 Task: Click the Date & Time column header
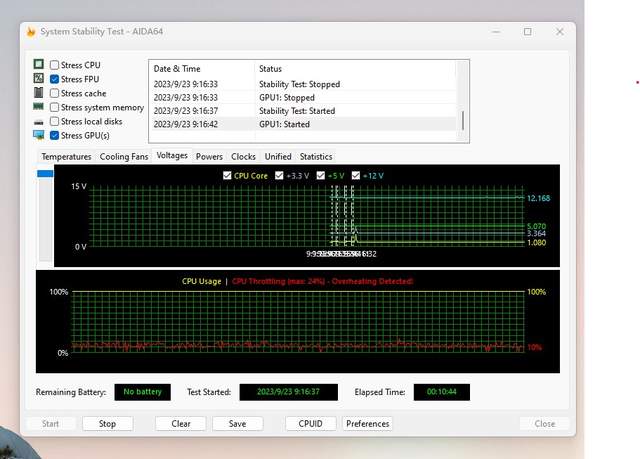pos(202,69)
